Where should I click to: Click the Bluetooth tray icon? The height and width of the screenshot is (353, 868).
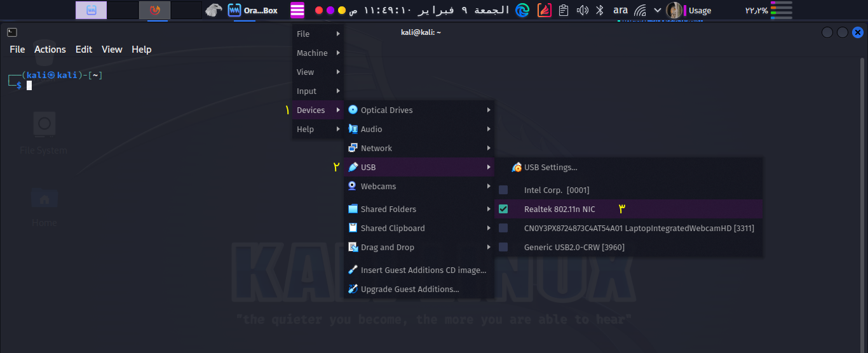(x=599, y=10)
